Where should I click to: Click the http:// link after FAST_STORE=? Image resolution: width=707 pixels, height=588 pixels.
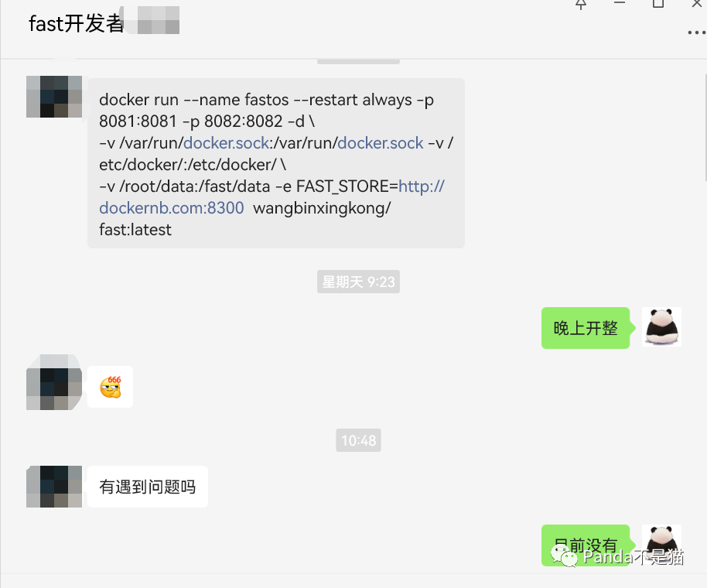coord(422,186)
